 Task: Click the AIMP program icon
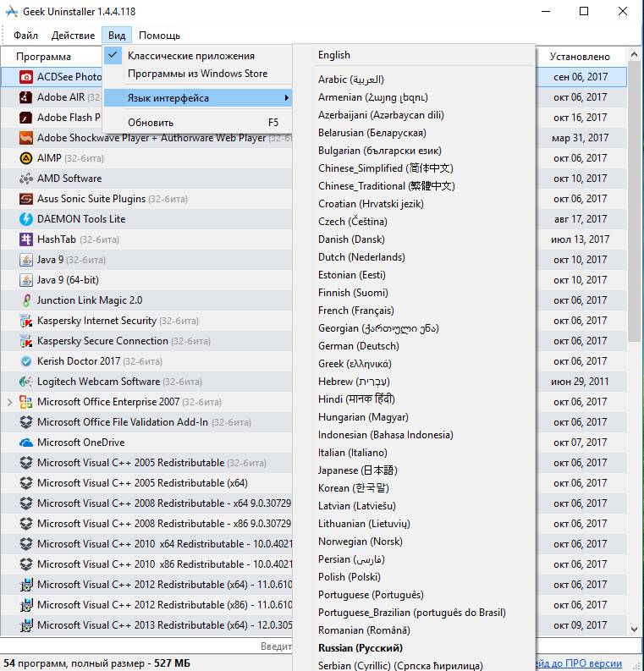point(26,158)
